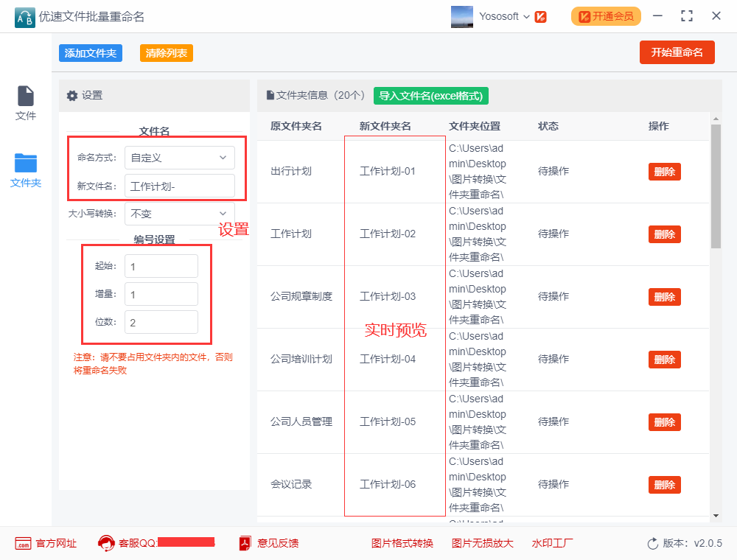
Task: Click the 版本: v2.0.5 text
Action: [x=692, y=544]
